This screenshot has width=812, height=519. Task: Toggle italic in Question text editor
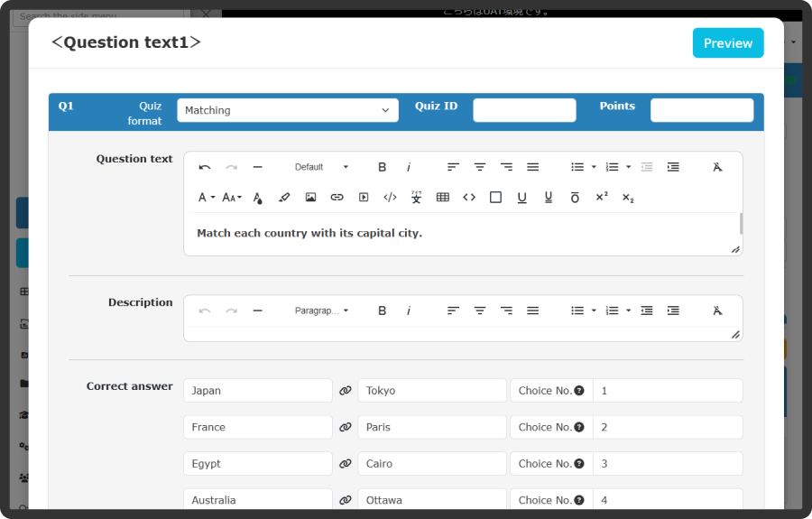[x=409, y=167]
